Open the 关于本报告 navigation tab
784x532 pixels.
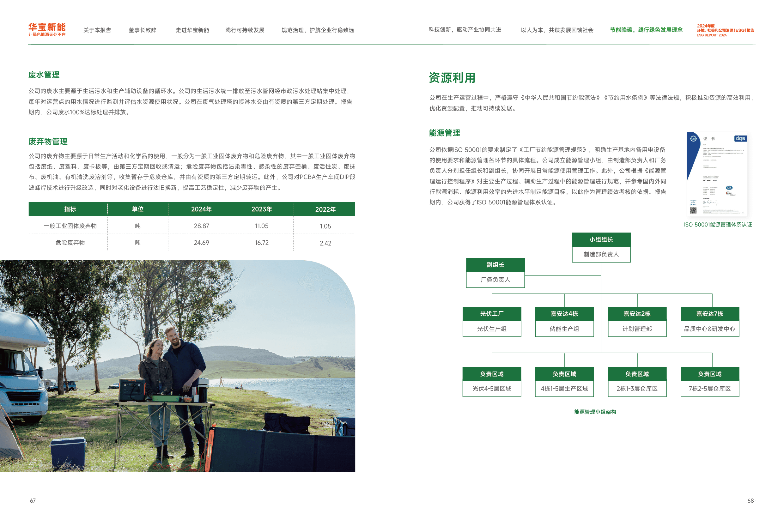coord(97,30)
